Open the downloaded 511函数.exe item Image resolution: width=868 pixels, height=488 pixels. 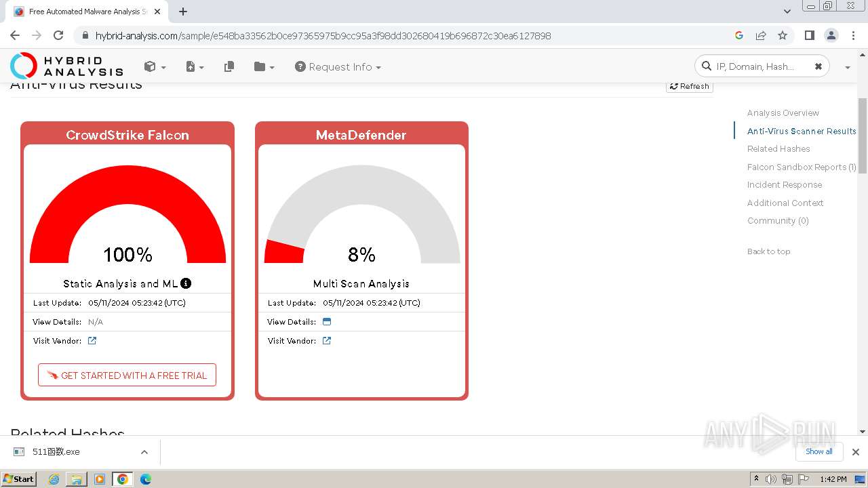[56, 451]
